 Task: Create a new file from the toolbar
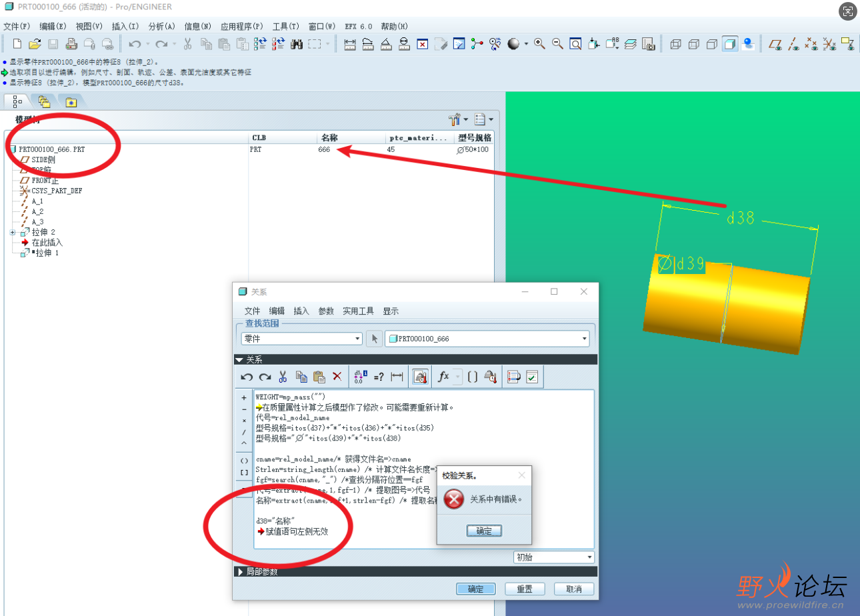tap(18, 44)
